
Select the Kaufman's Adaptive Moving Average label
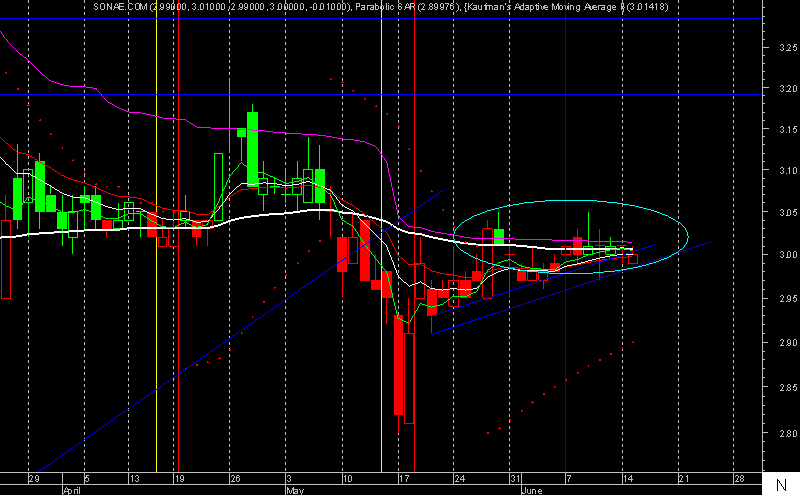point(566,7)
